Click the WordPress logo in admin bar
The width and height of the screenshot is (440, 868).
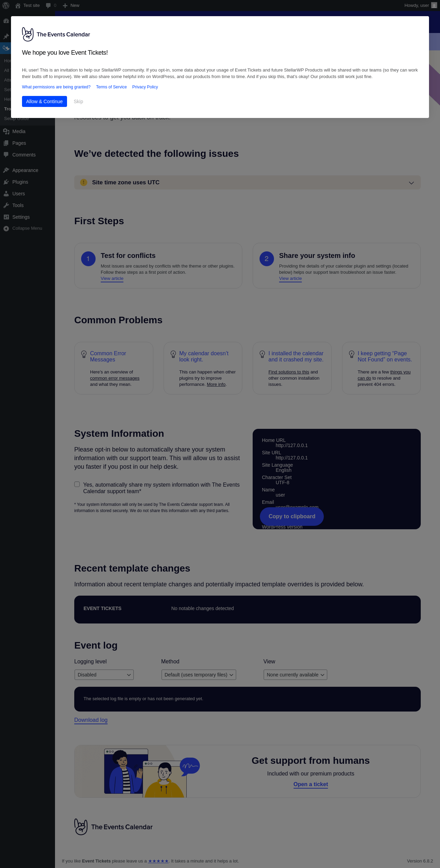click(x=6, y=6)
